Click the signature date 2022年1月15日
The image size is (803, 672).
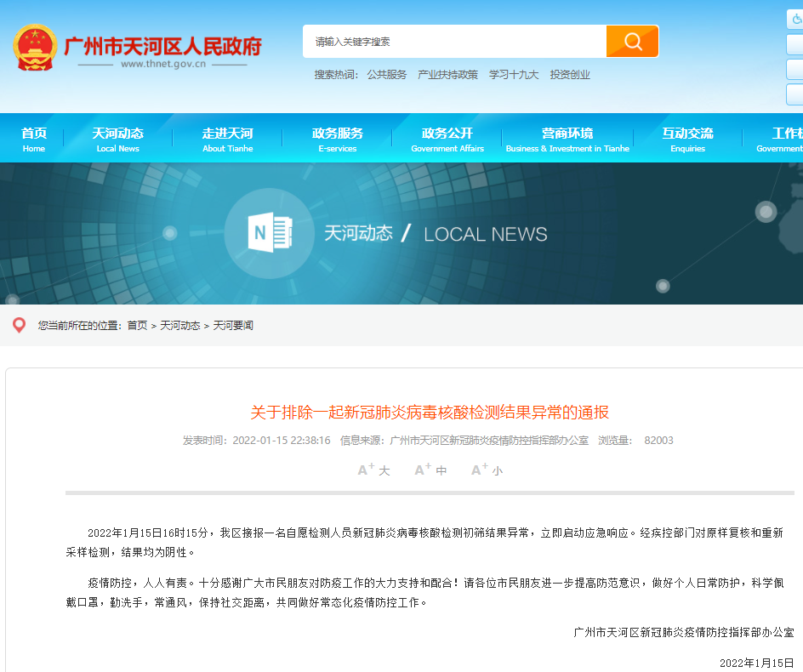coord(756,663)
